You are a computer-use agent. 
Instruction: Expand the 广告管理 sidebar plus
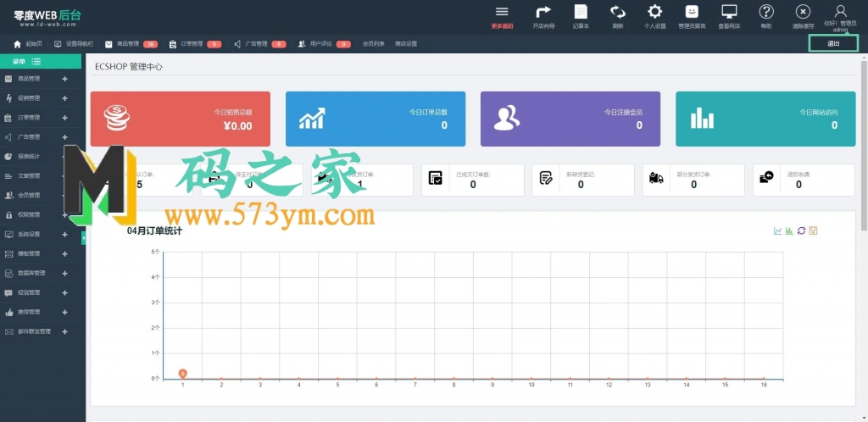(64, 137)
